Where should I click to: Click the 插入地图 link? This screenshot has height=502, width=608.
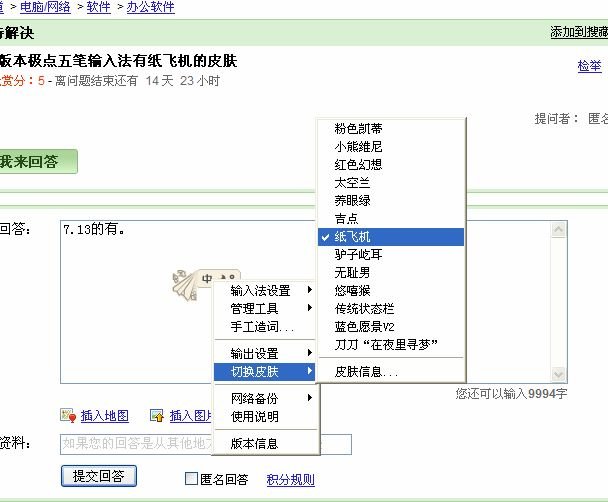[x=104, y=416]
